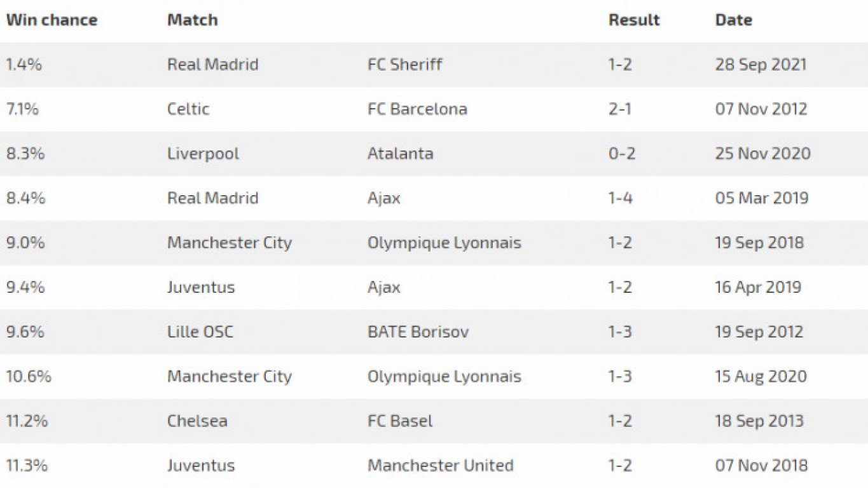Screen dimensions: 868x488
Task: Click the Liverpool team name
Action: point(203,154)
